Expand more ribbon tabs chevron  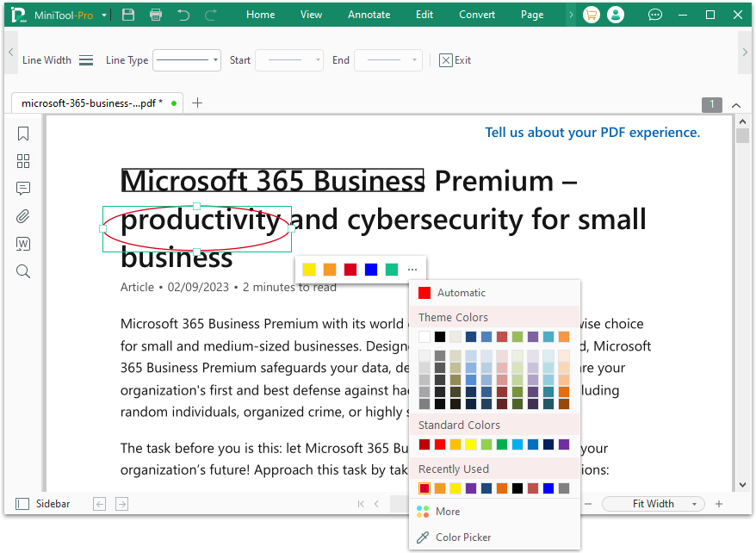coord(572,15)
